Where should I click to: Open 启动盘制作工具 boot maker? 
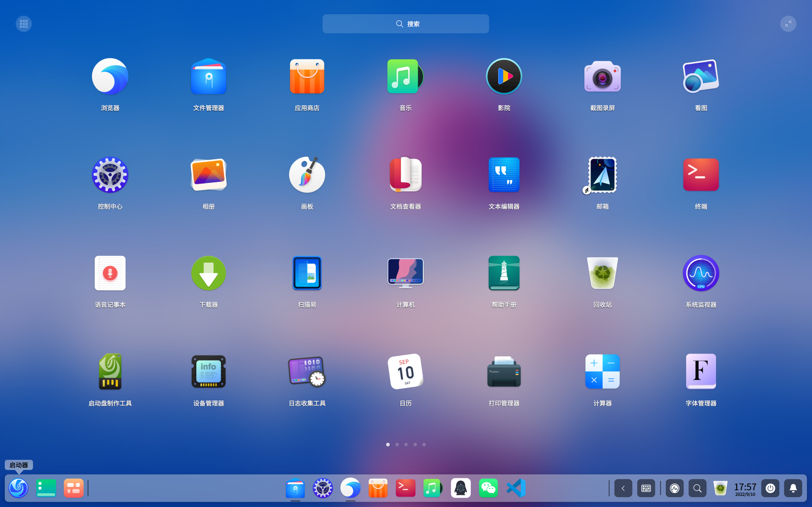110,371
